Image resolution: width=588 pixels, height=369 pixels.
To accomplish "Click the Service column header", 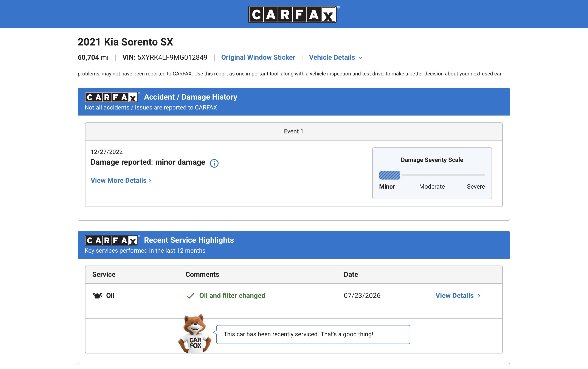I will tap(104, 274).
